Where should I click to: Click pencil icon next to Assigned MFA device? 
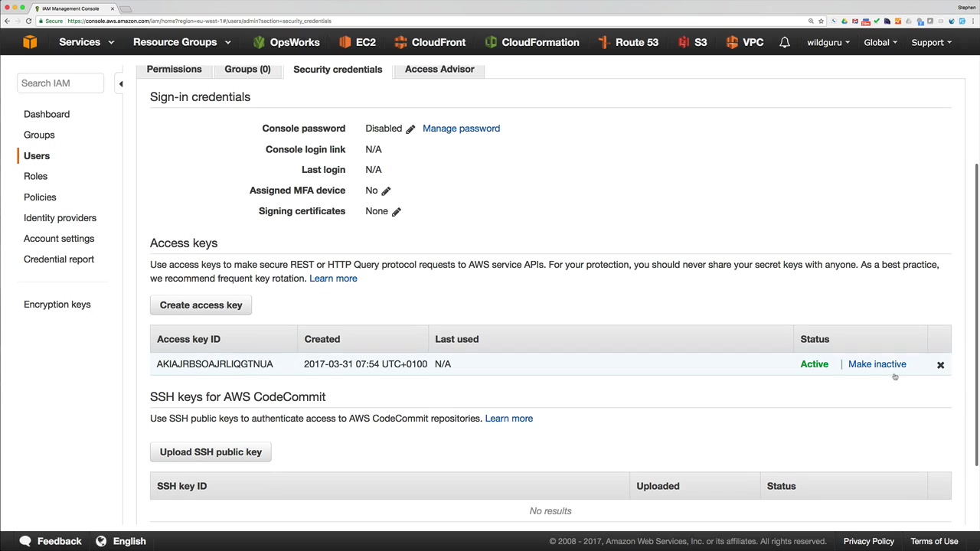(386, 191)
